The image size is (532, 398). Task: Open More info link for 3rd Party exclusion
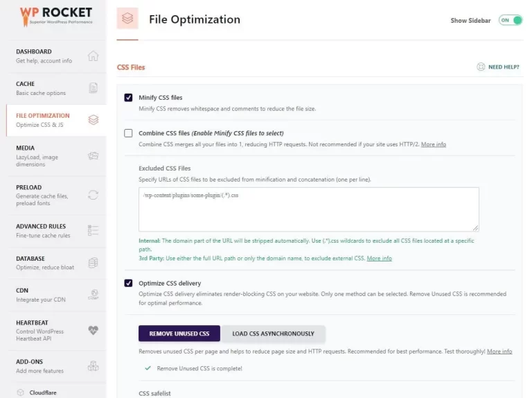[379, 258]
